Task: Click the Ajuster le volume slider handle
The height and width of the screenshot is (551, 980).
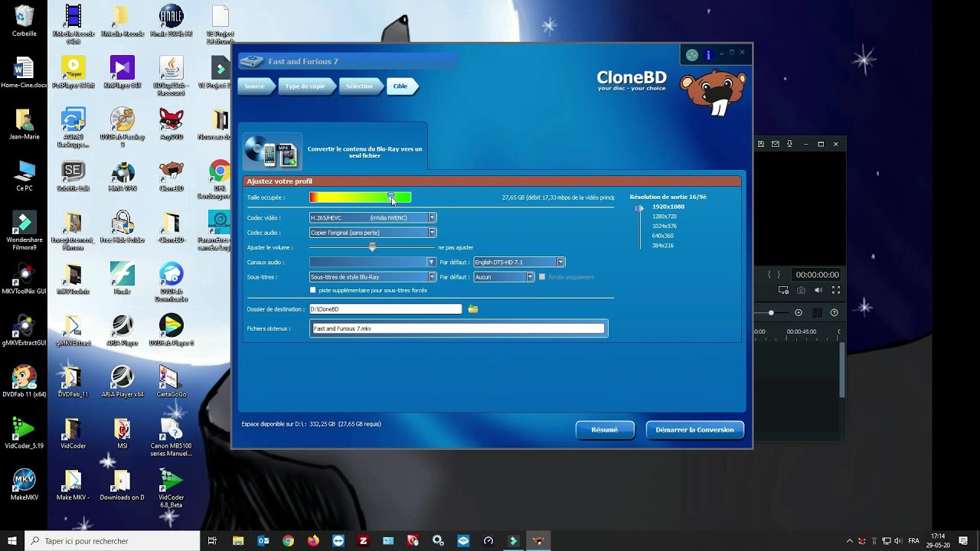Action: click(372, 247)
